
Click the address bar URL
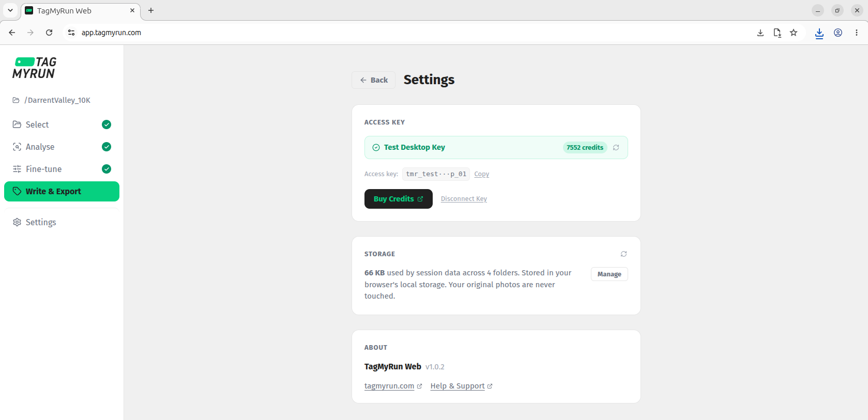[x=111, y=33]
